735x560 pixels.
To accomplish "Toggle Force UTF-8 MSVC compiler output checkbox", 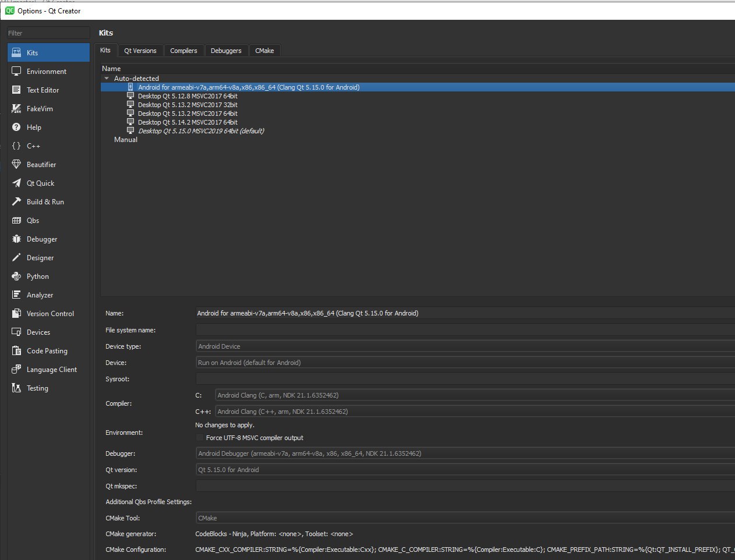I will pos(200,438).
